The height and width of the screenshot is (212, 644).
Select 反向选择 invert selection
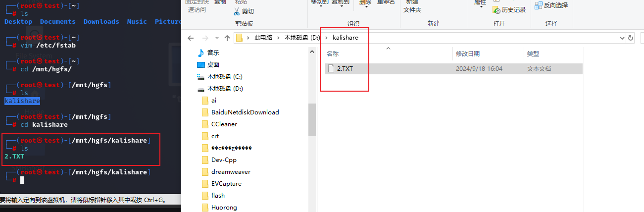point(551,5)
